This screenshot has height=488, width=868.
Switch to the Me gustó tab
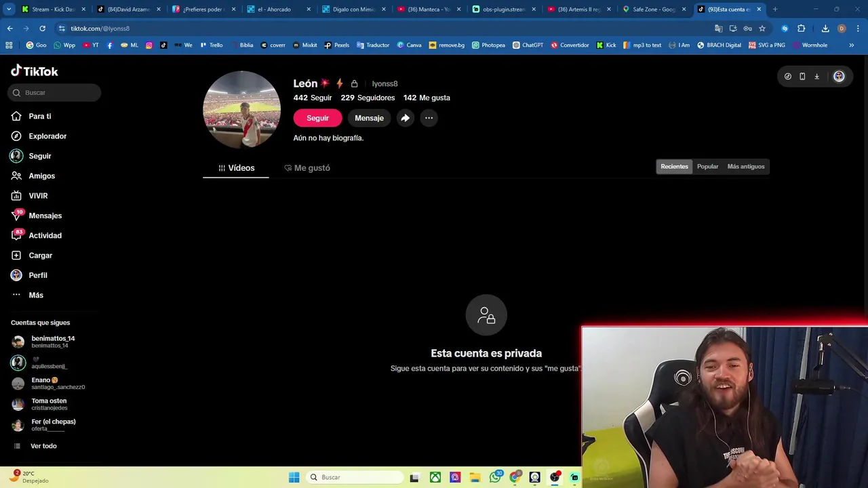point(307,168)
